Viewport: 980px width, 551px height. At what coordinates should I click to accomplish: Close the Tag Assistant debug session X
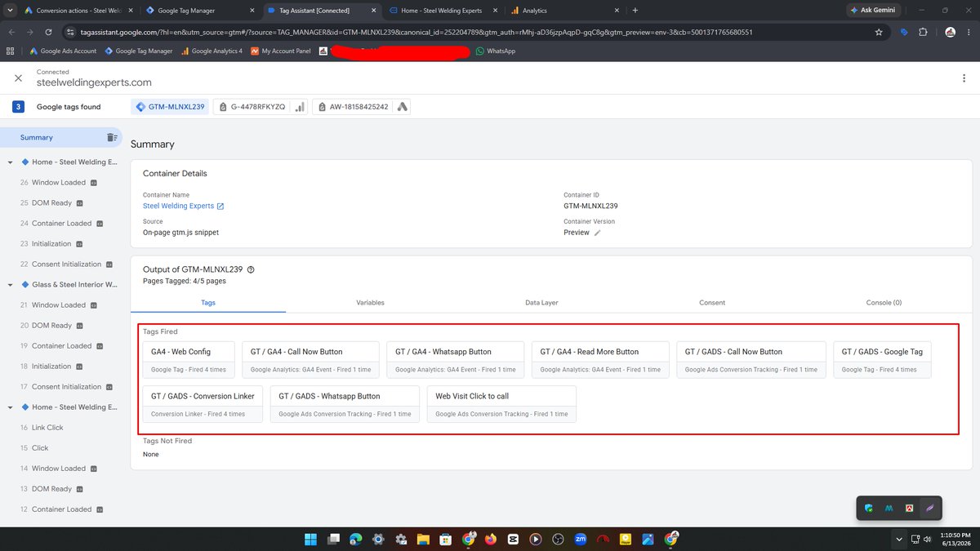pos(18,78)
